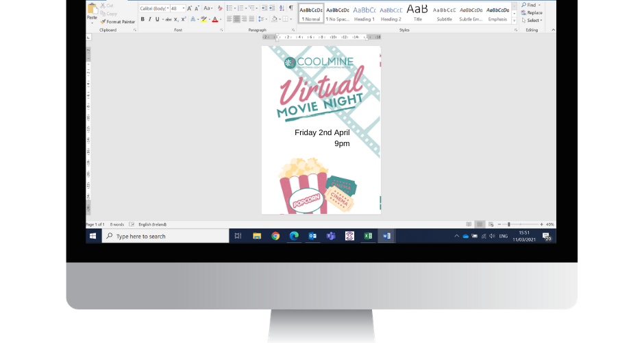Open Microsoft Edge from the taskbar
The width and height of the screenshot is (644, 343).
pos(294,236)
